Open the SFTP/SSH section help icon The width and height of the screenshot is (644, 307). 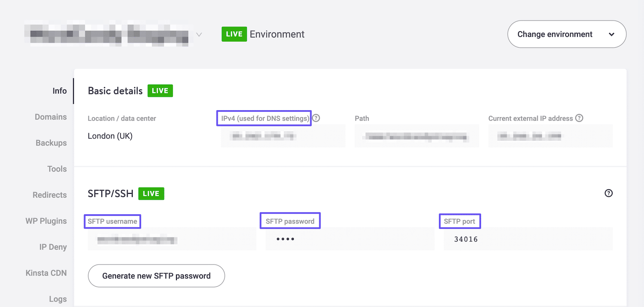tap(608, 193)
